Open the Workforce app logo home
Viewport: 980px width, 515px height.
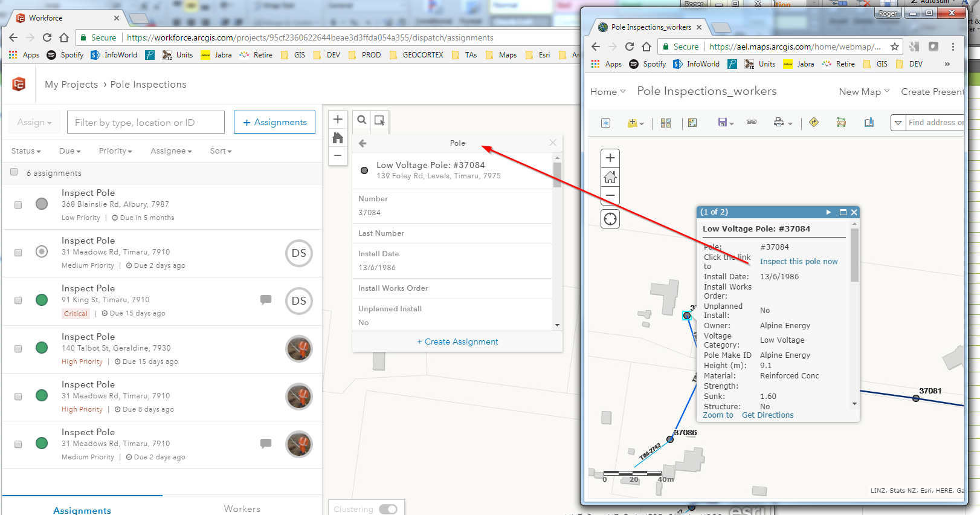click(19, 84)
